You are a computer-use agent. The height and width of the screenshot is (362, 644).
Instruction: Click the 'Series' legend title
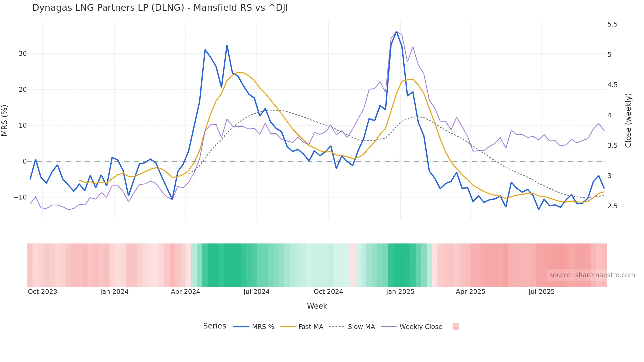(x=214, y=326)
